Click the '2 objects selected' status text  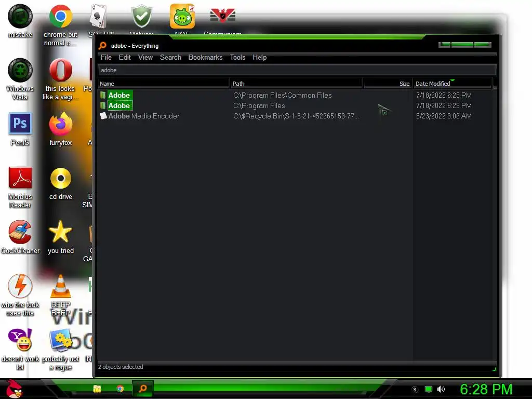tap(121, 367)
